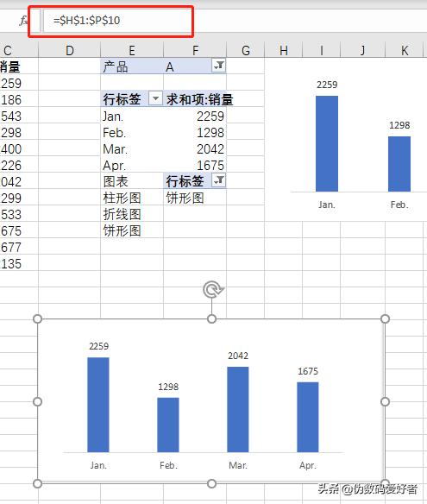Click the left-middle resize handle of selected chart
The width and height of the screenshot is (427, 504).
tap(38, 401)
